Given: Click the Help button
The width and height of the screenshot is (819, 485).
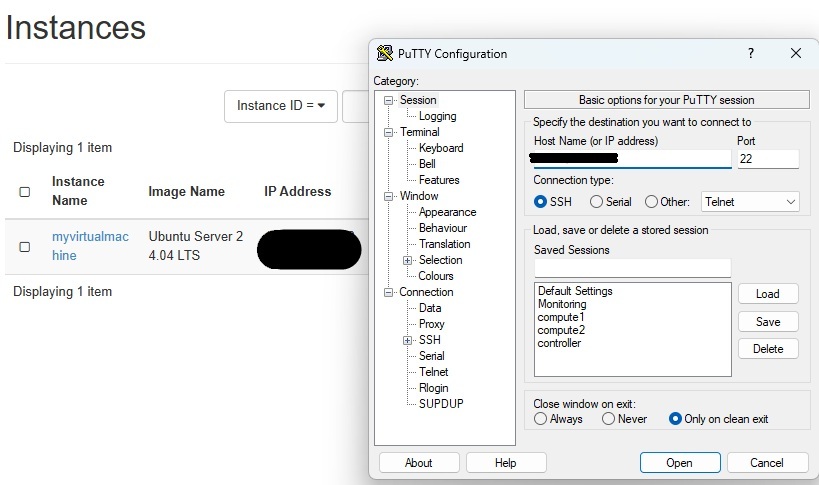Looking at the screenshot, I should click(506, 463).
